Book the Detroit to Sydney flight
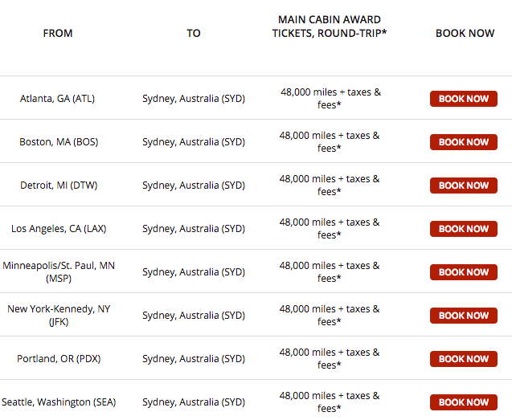 coord(463,186)
